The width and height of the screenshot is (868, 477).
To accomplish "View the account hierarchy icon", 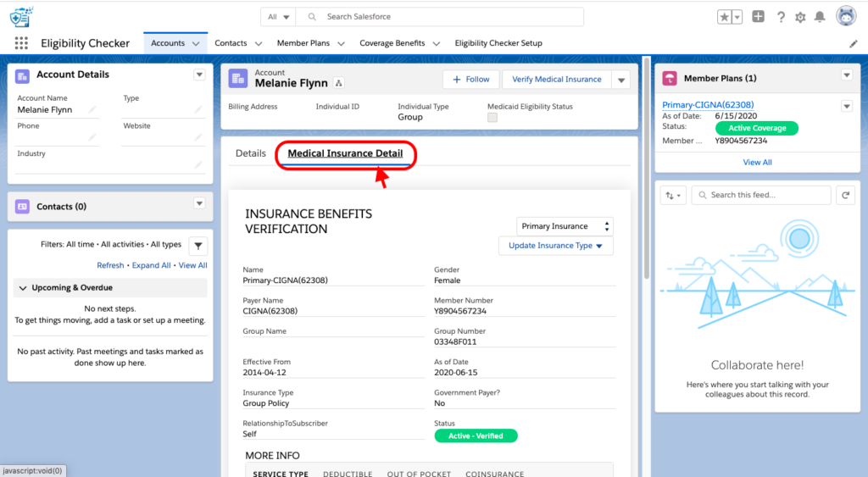I will (x=339, y=83).
